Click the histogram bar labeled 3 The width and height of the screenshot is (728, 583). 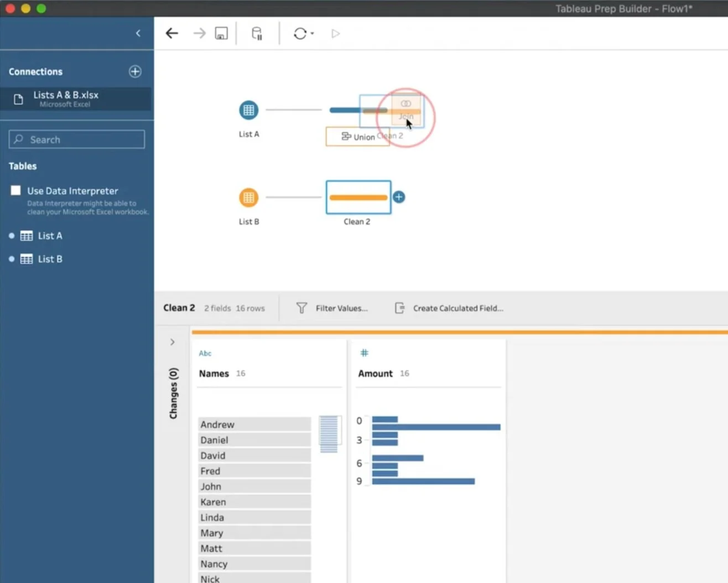point(385,442)
